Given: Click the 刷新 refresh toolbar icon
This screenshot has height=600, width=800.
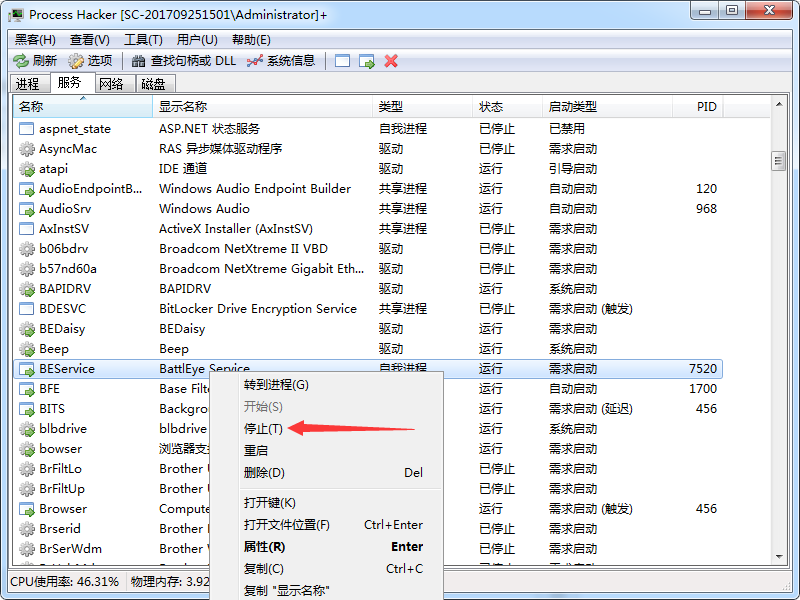Looking at the screenshot, I should point(21,61).
